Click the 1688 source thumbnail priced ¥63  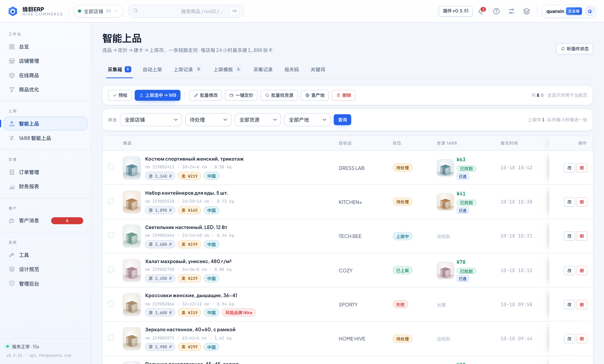pyautogui.click(x=445, y=168)
